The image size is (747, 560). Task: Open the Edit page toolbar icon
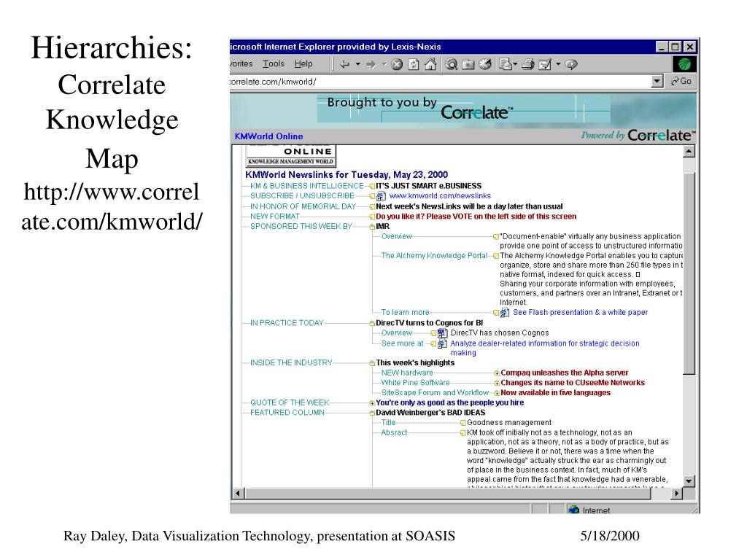click(544, 64)
